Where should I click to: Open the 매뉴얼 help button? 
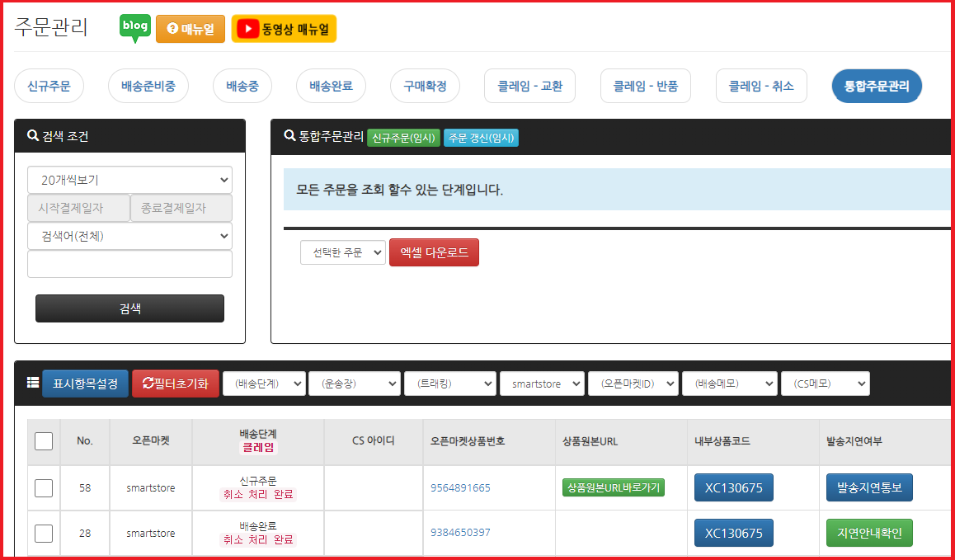(191, 29)
